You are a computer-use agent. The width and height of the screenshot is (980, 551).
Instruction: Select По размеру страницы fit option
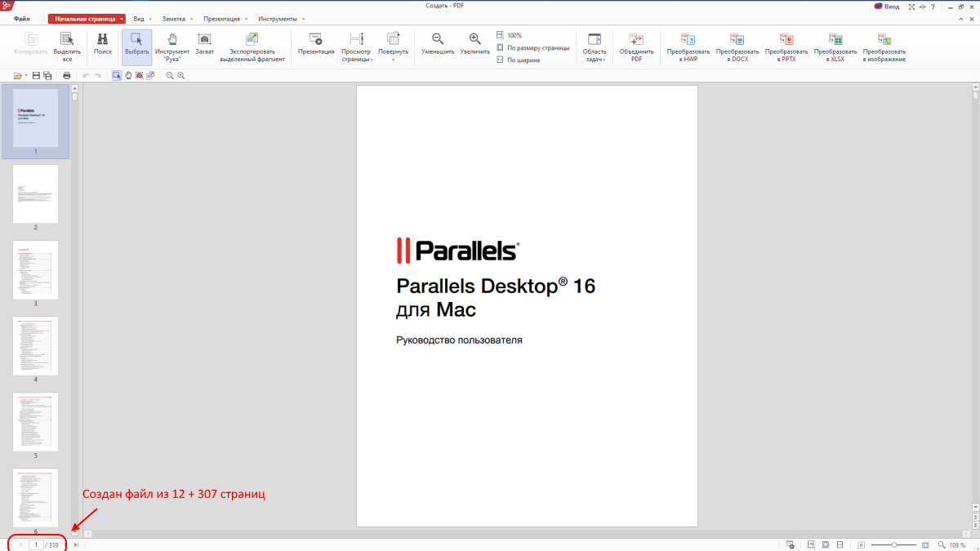(532, 47)
